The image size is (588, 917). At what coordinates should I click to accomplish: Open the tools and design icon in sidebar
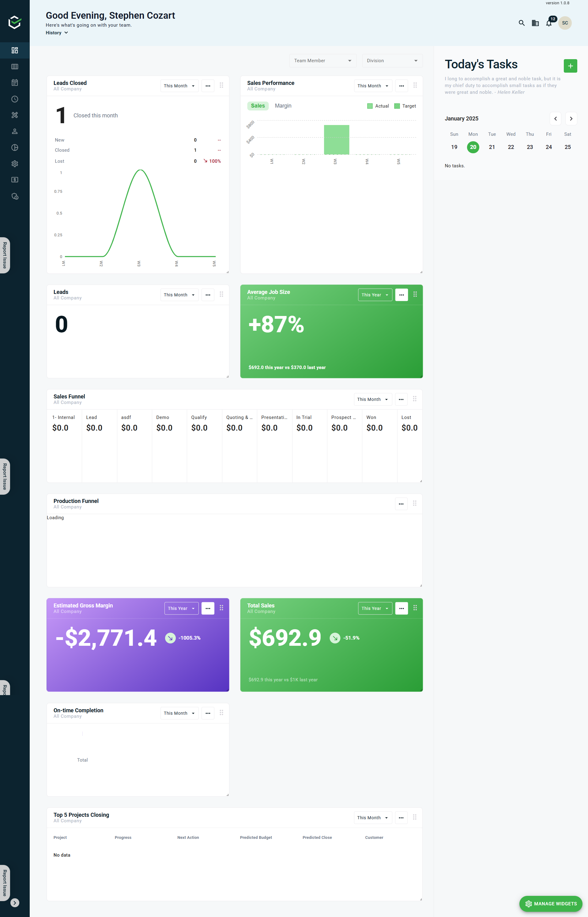coord(14,115)
